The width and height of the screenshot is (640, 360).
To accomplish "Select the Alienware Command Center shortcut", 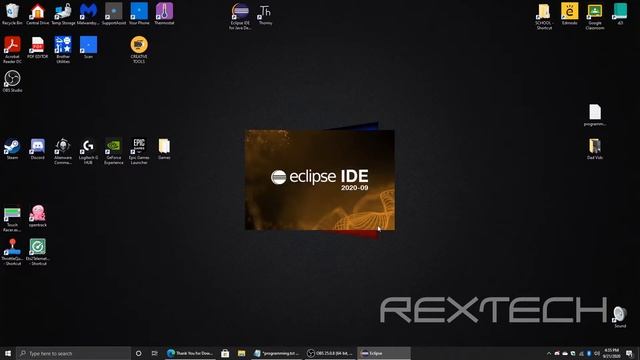I will point(63,151).
